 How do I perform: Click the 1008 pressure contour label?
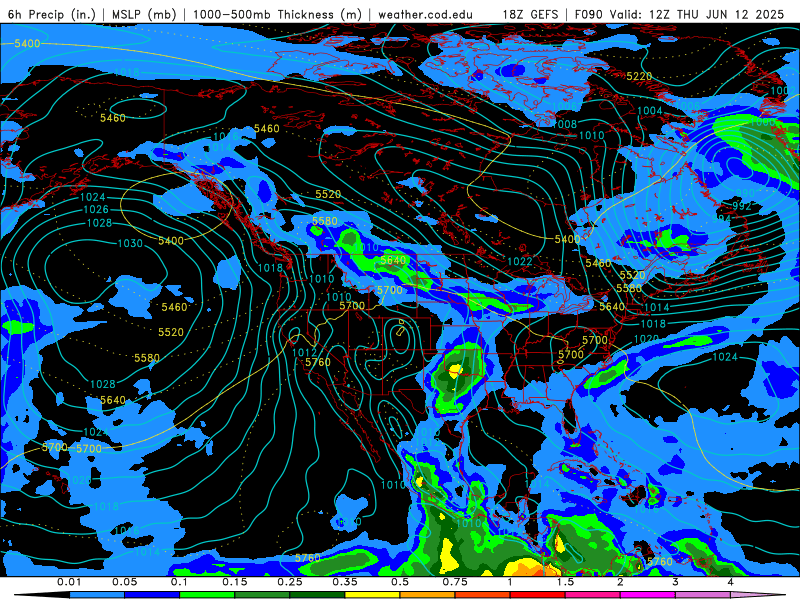565,124
